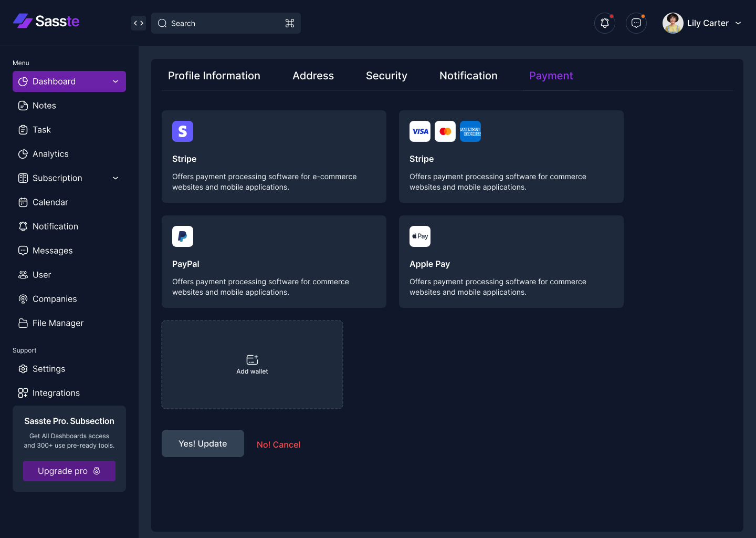Switch to the Profile Information tab
Viewport: 756px width, 538px height.
pos(214,76)
